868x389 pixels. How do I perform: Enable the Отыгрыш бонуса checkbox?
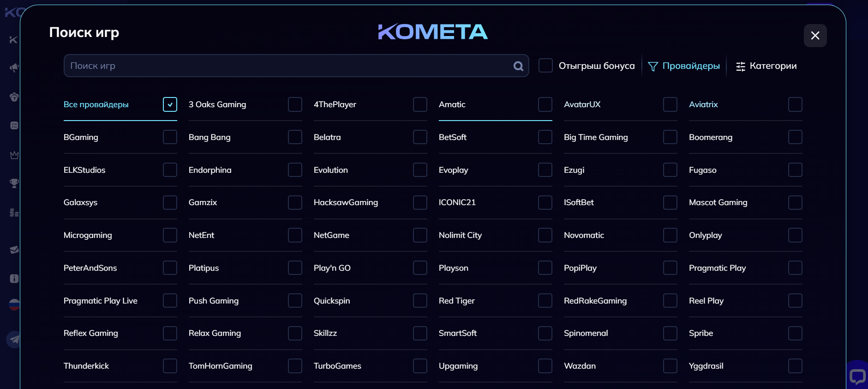click(x=545, y=66)
